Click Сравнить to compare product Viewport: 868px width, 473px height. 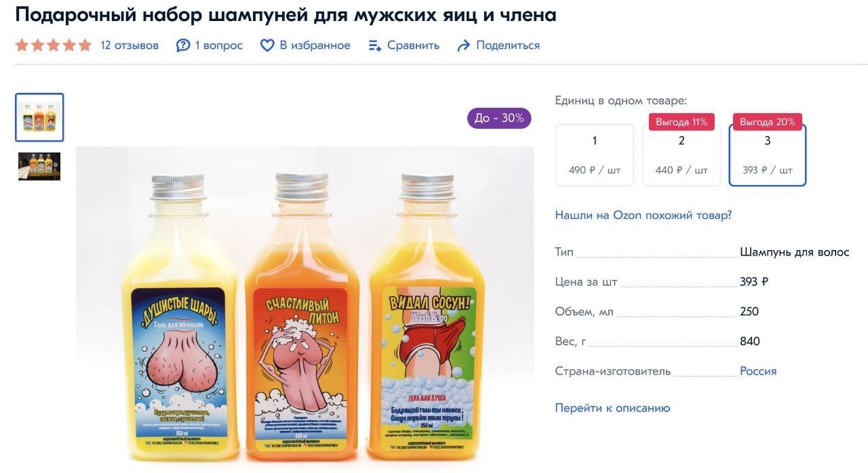pos(413,45)
